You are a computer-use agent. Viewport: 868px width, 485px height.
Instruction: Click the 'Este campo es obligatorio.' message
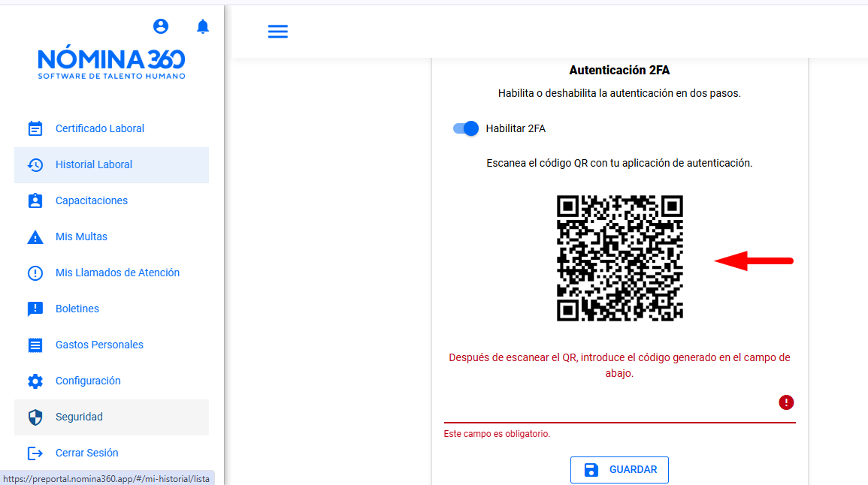click(x=497, y=434)
